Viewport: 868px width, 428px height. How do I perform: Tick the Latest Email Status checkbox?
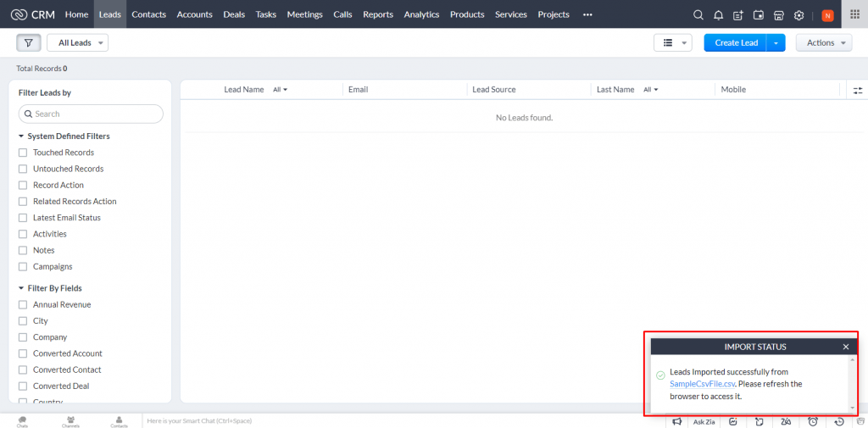23,218
